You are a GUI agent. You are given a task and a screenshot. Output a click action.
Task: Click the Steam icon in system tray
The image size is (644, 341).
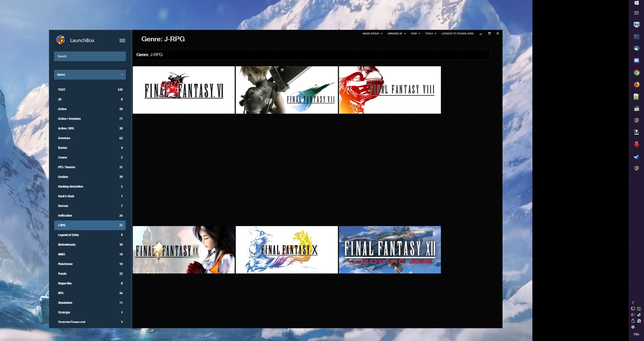(639, 315)
